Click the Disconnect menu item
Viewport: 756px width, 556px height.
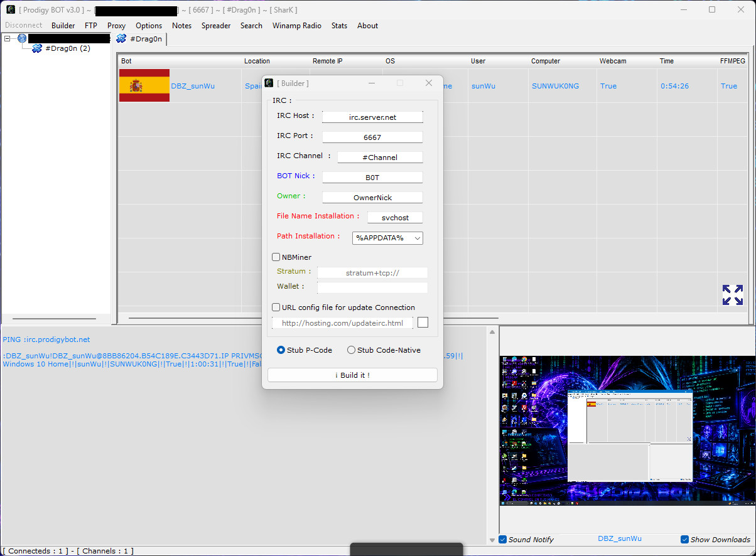pos(24,26)
